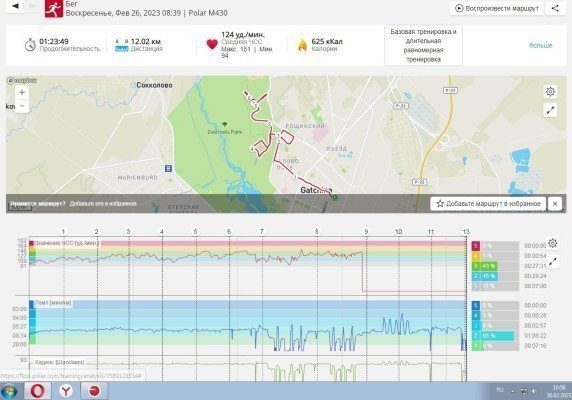Open Yandex Browser from the taskbar
Viewport: 572px width, 400px height.
coord(66,391)
